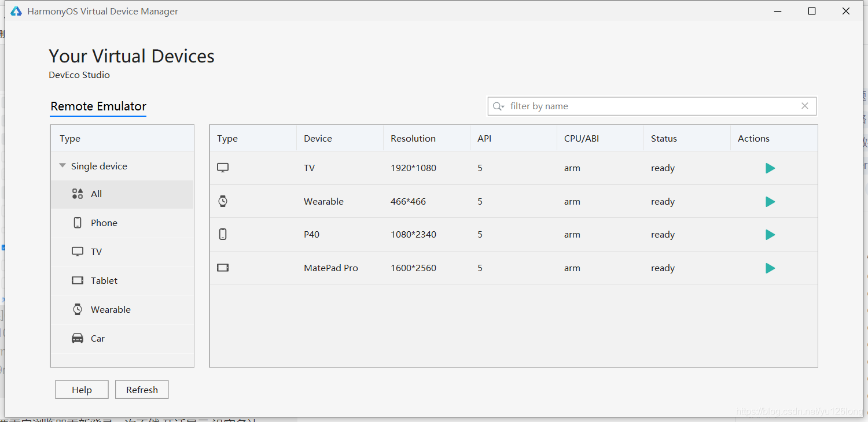The width and height of the screenshot is (868, 422).
Task: Minimize the Virtual Device Manager window
Action: 778,11
